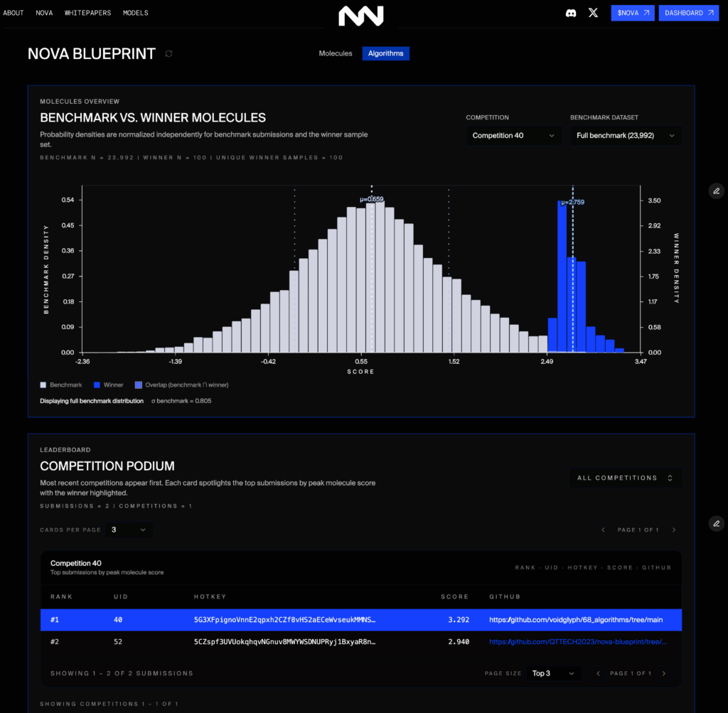Click the $NOVA button
728x713 pixels.
tap(632, 13)
